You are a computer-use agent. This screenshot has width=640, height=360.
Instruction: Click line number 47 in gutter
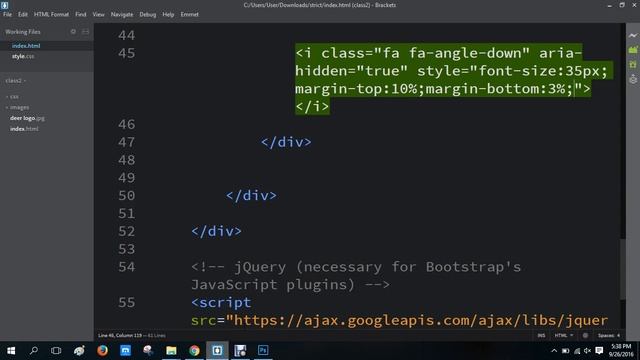[126, 142]
